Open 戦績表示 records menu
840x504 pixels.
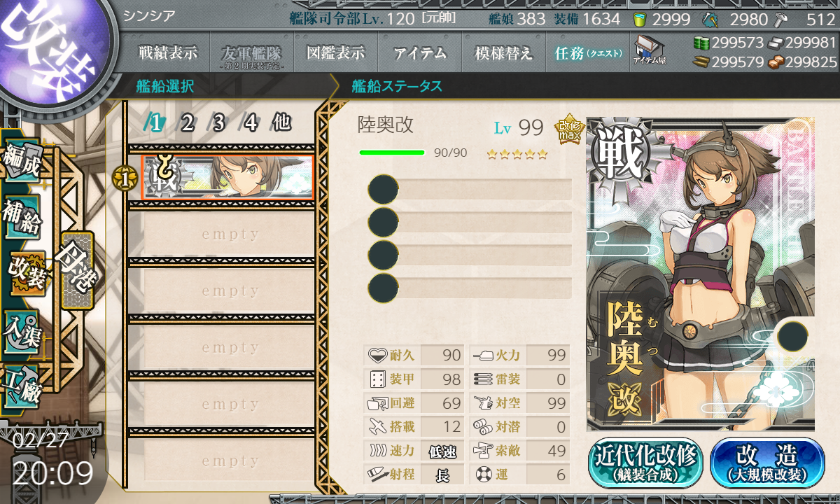point(167,52)
